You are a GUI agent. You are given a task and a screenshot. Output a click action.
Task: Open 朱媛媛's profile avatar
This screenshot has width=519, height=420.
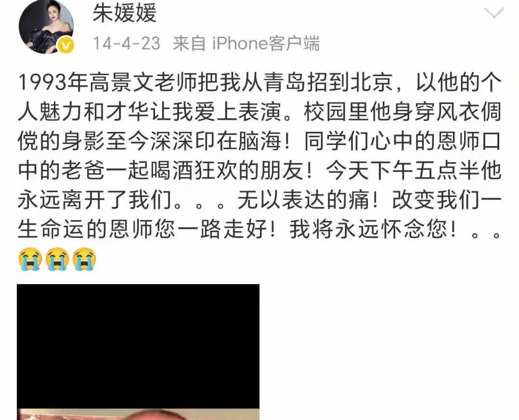(x=46, y=26)
